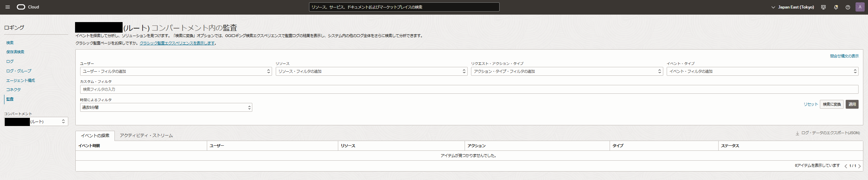The image size is (868, 180).
Task: Open the notifications bell icon
Action: tap(836, 7)
